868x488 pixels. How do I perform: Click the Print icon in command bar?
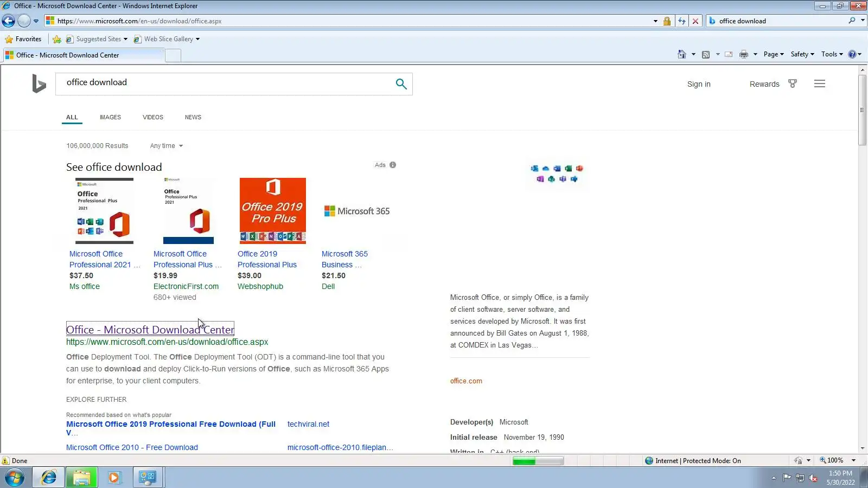click(744, 54)
